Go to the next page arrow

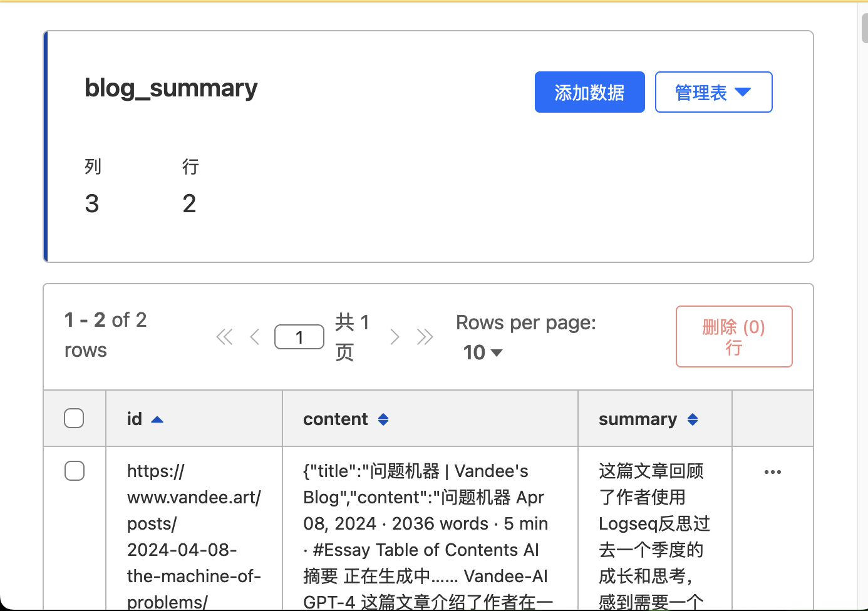click(395, 337)
